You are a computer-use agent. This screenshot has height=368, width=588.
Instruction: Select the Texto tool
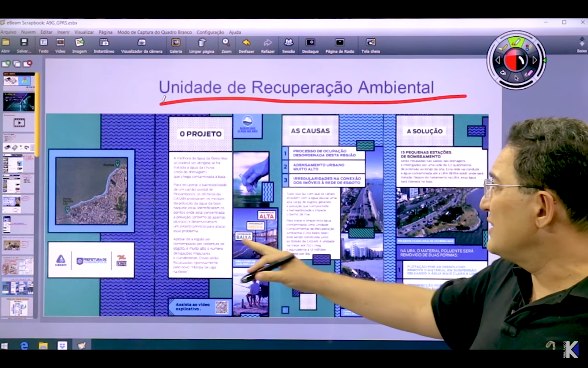pyautogui.click(x=43, y=45)
